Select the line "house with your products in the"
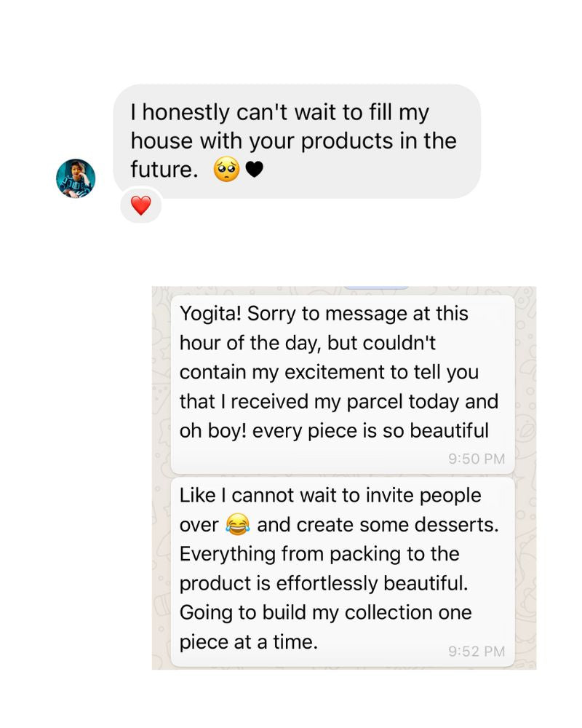The height and width of the screenshot is (728, 582). click(x=294, y=141)
